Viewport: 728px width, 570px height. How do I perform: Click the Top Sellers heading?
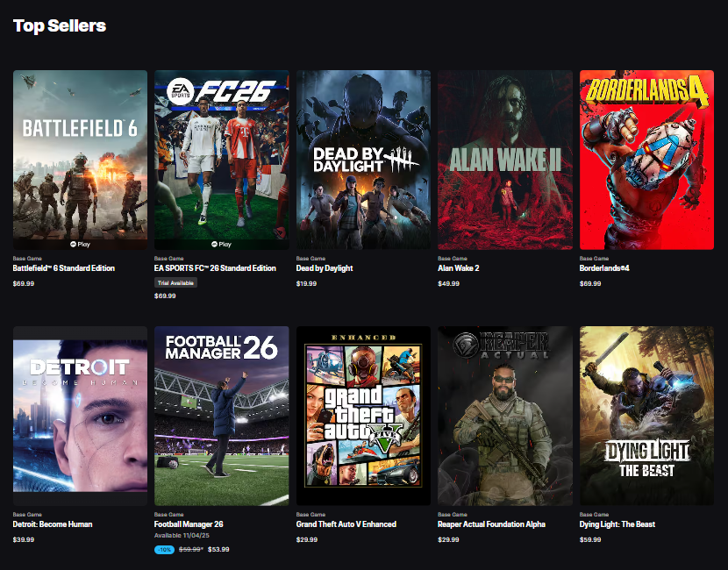tap(58, 25)
